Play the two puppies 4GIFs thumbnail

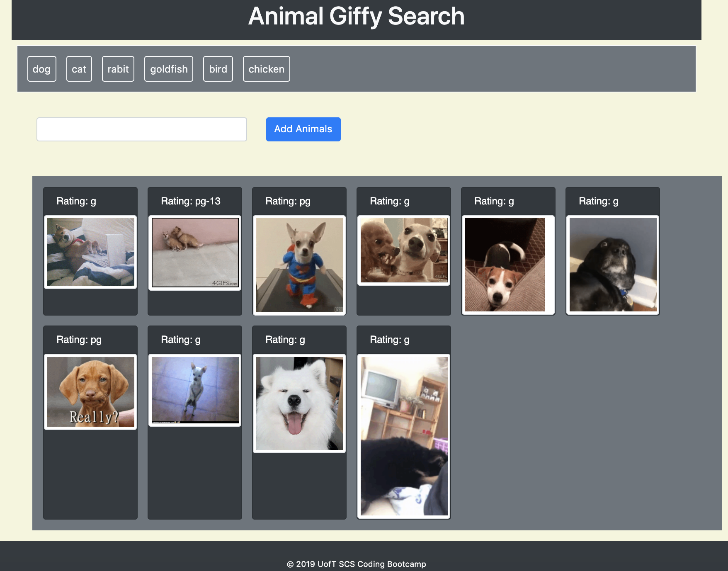click(x=195, y=253)
